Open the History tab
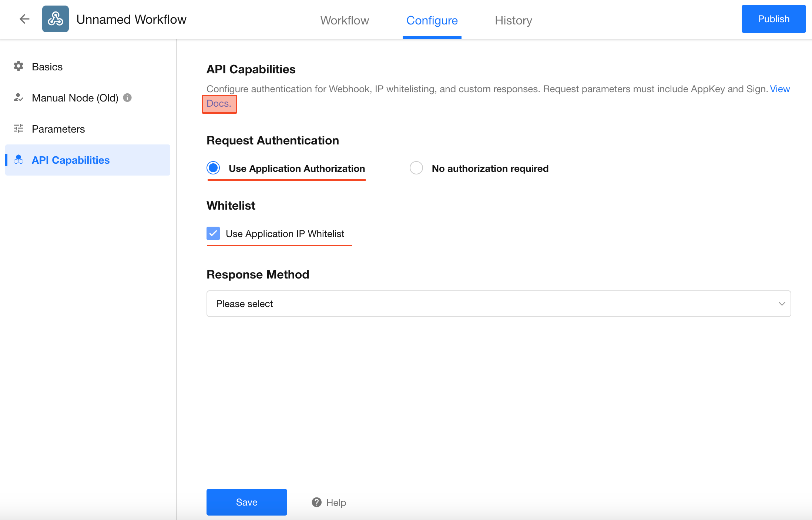Screen dimensions: 812x520 (x=513, y=20)
